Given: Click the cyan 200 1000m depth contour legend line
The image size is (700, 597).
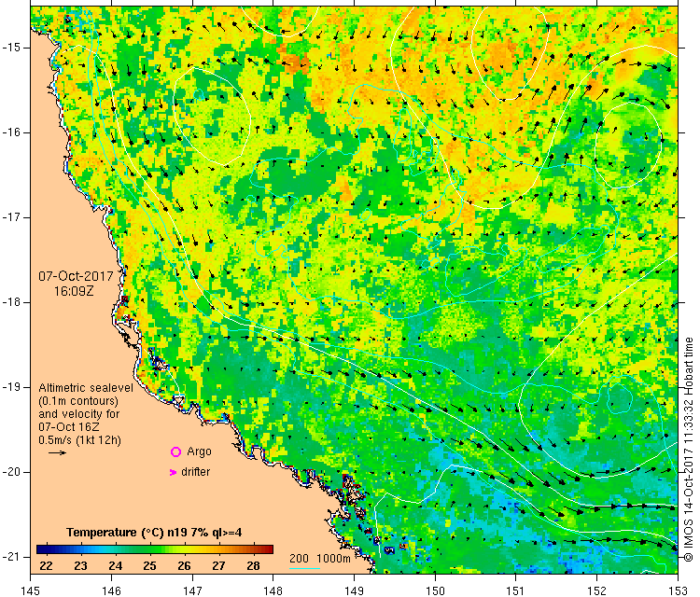Looking at the screenshot, I should point(304,568).
